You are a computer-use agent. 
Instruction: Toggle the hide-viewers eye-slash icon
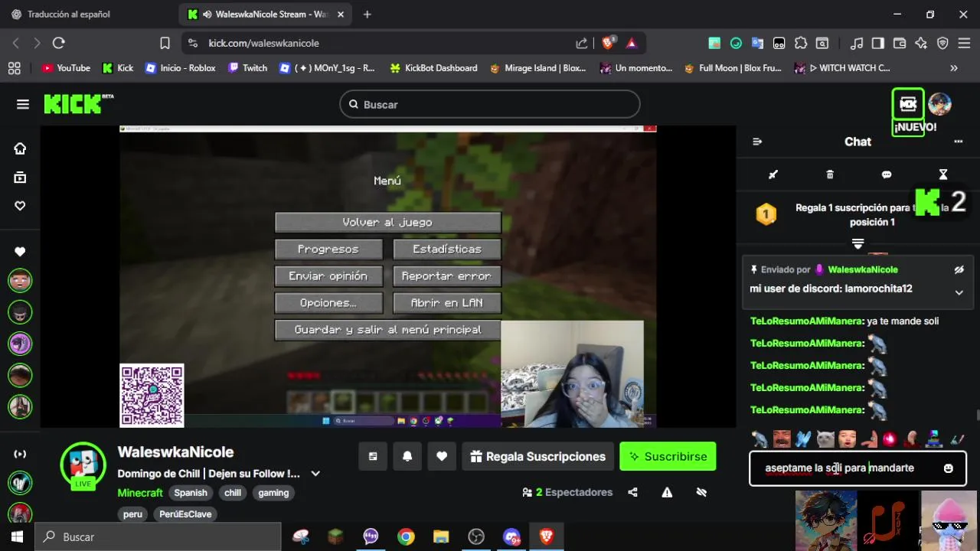(x=701, y=493)
